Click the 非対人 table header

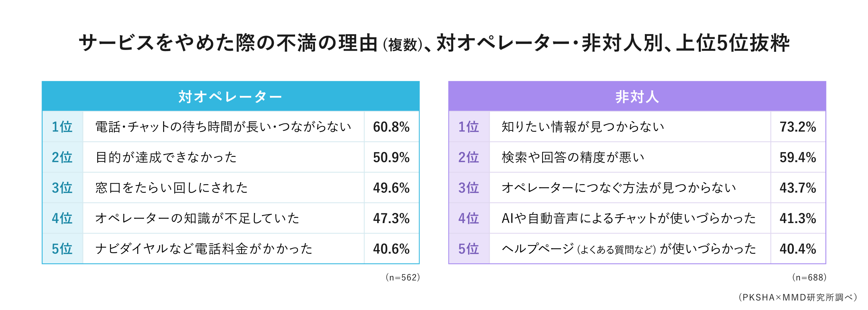pyautogui.click(x=637, y=96)
